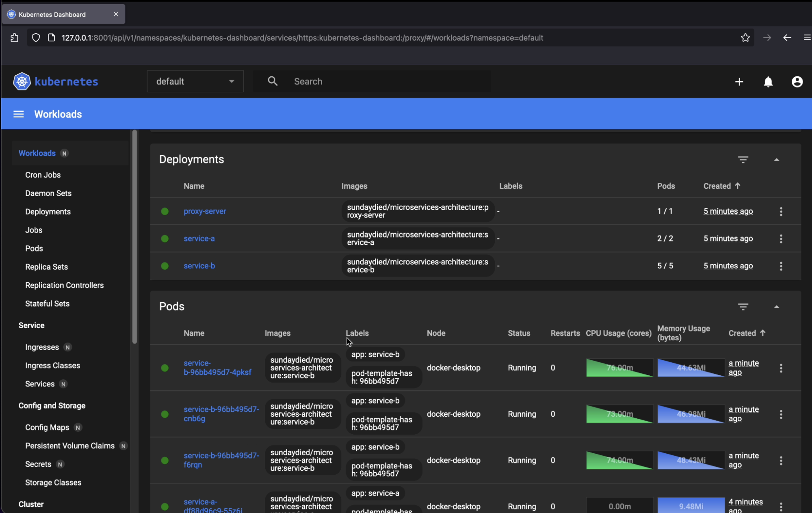The image size is (812, 513).
Task: Open Config Maps in sidebar
Action: coord(47,427)
